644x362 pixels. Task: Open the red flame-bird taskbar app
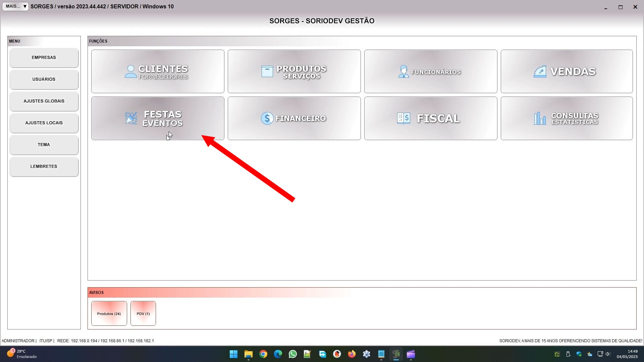[x=337, y=354]
